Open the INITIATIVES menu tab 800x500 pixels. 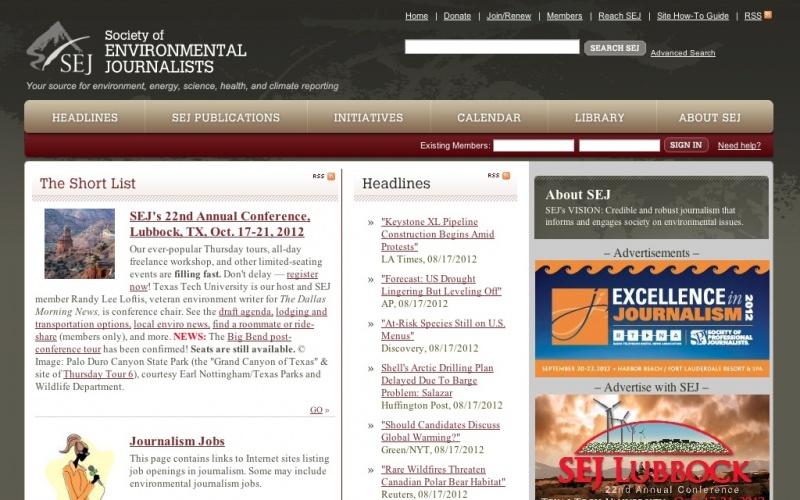(x=368, y=117)
